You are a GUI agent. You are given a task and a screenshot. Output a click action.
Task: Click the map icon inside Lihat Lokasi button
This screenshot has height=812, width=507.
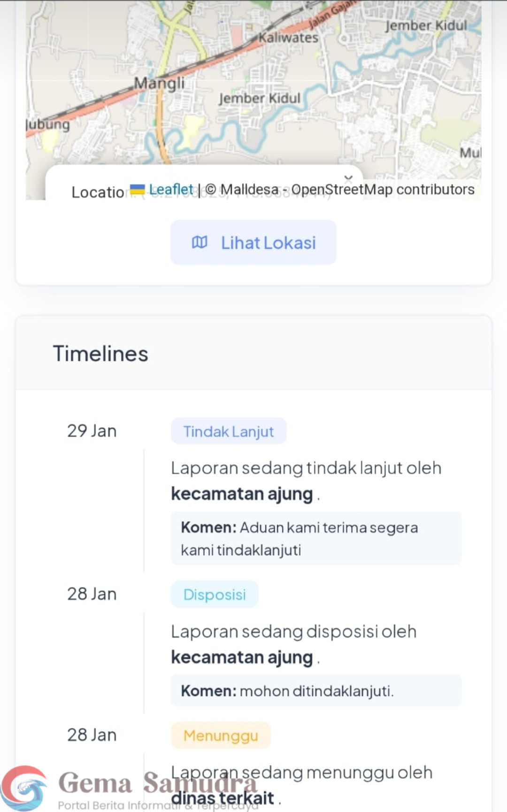coord(200,242)
